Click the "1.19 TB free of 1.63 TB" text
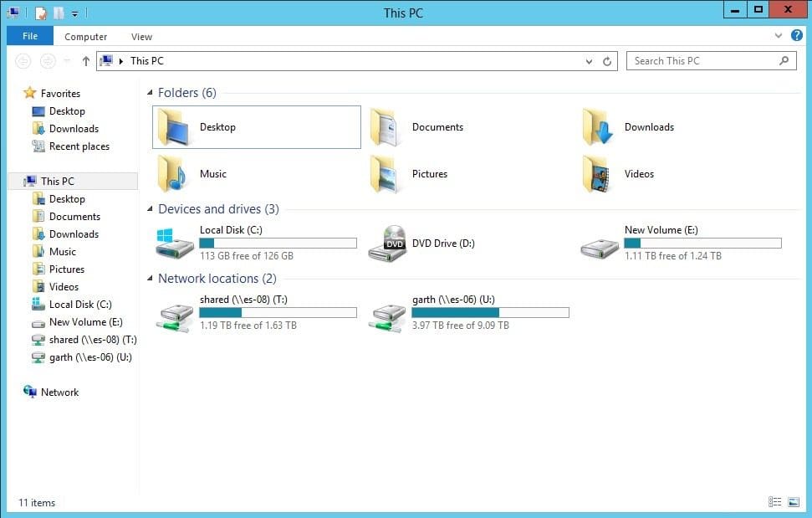This screenshot has width=812, height=518. 248,325
